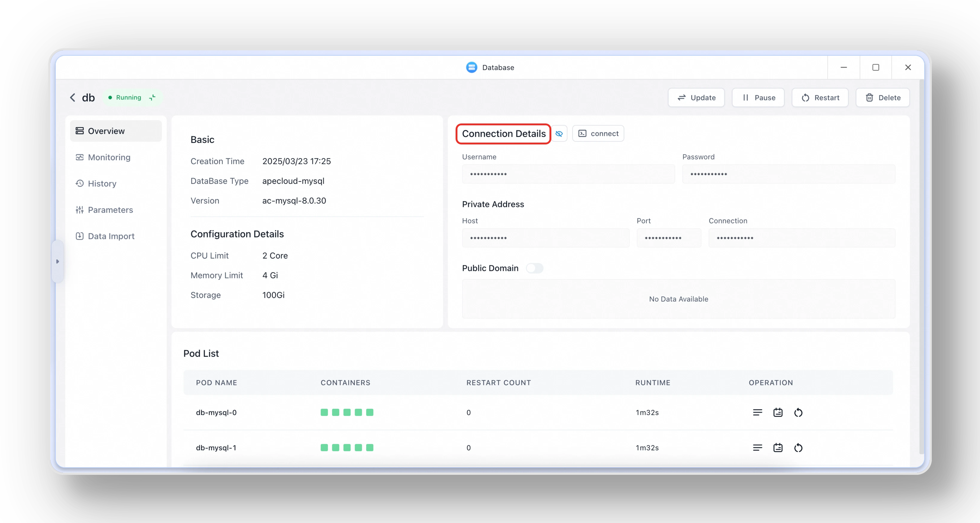Click first container status square of db-mysql-1
980x523 pixels.
(x=324, y=448)
